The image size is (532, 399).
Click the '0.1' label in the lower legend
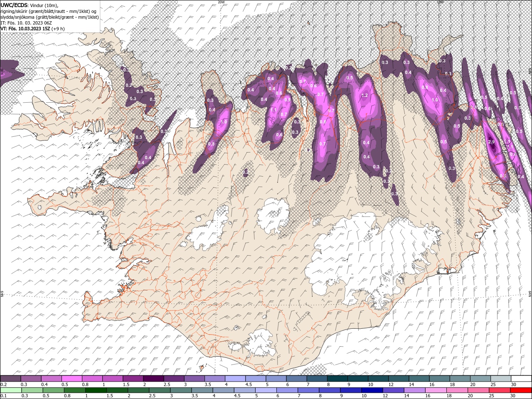tap(3, 397)
